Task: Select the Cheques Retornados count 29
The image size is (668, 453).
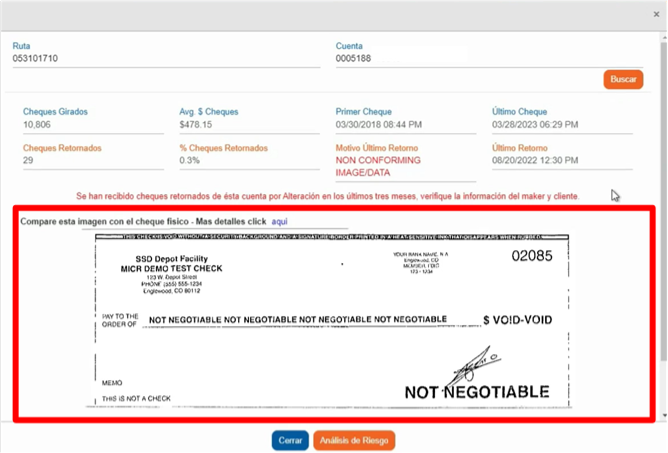Action: coord(29,160)
